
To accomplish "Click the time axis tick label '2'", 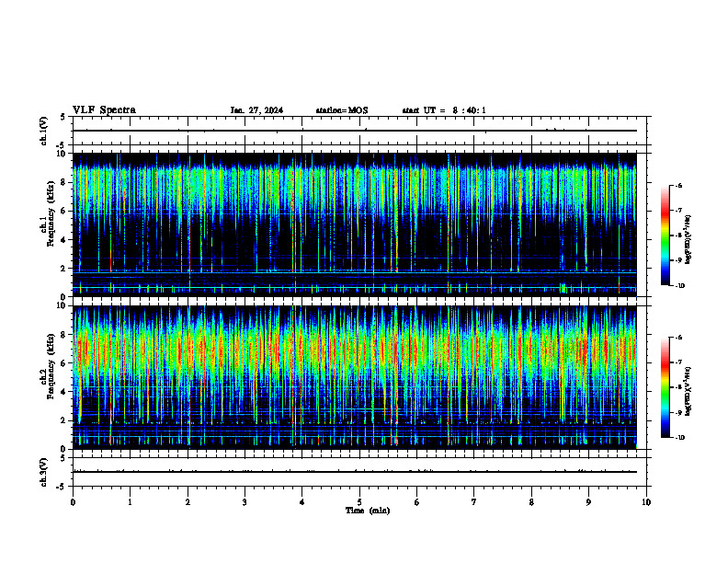I will [188, 502].
